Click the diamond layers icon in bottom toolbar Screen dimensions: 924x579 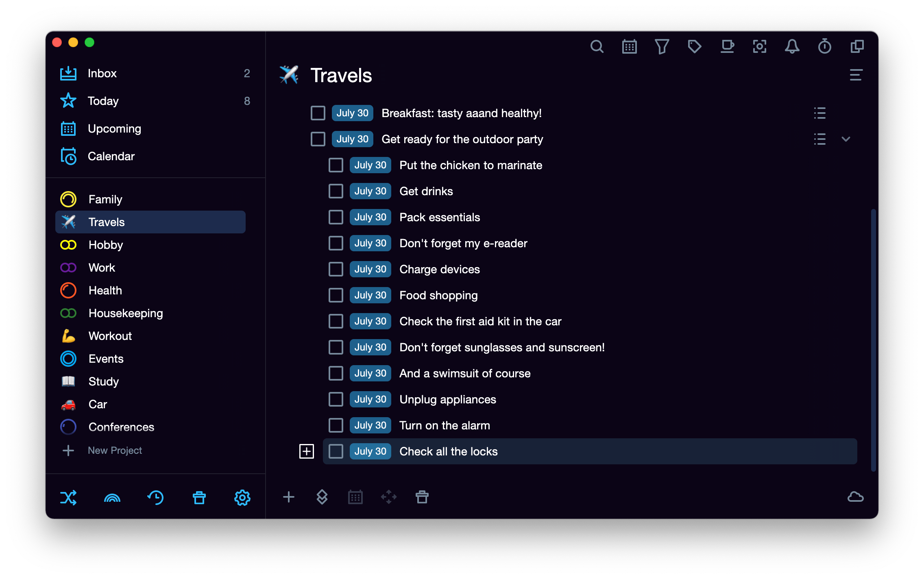pos(322,497)
